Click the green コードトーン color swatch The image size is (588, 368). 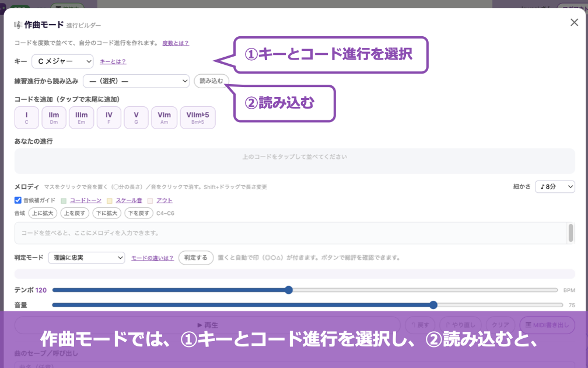(64, 201)
